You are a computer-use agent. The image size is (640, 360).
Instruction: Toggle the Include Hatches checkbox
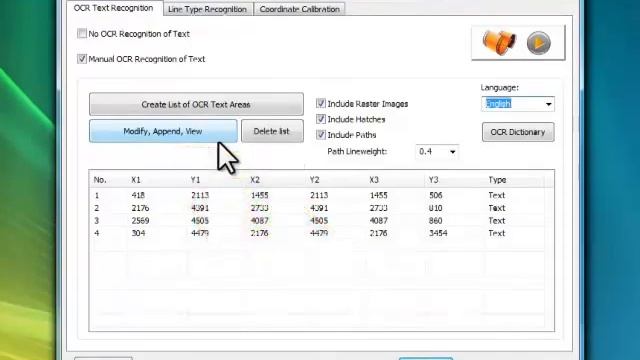[x=321, y=119]
